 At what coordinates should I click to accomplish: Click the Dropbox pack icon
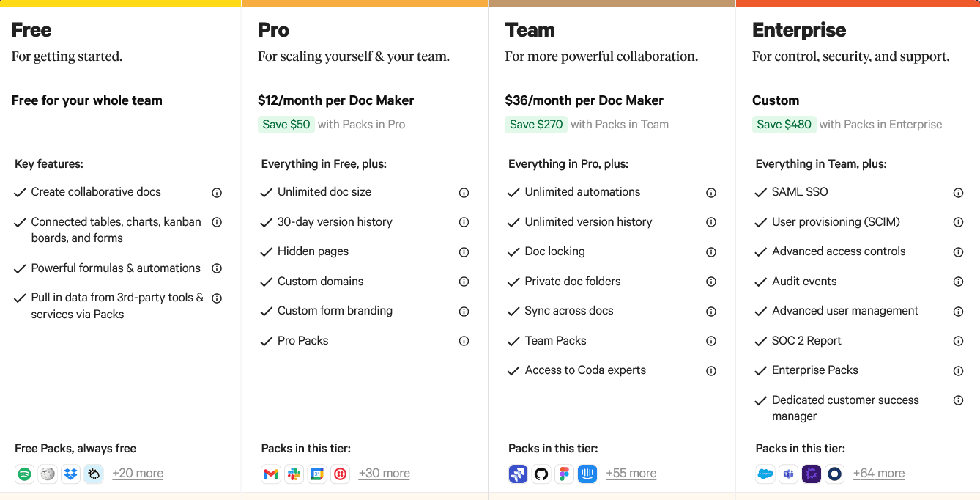click(71, 474)
